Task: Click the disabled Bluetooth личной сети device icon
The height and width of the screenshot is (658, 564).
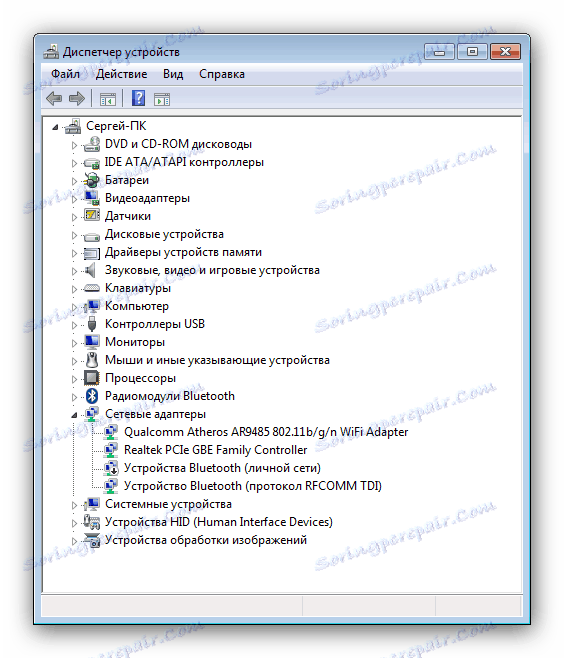Action: tap(111, 468)
